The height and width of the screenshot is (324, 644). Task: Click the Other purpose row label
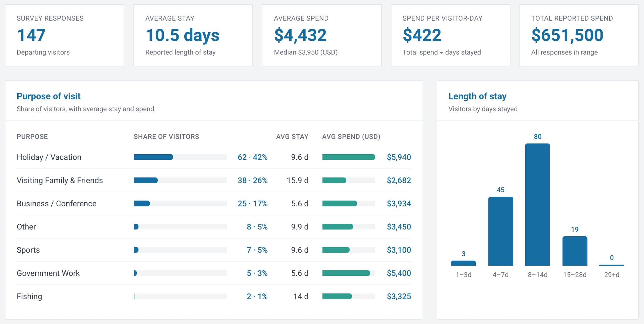coord(26,227)
